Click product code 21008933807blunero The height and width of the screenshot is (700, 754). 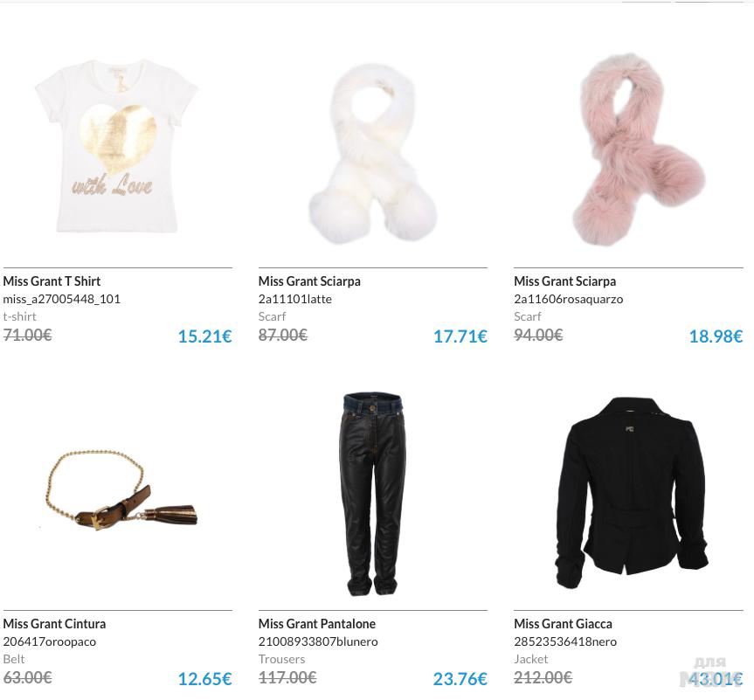tap(318, 641)
